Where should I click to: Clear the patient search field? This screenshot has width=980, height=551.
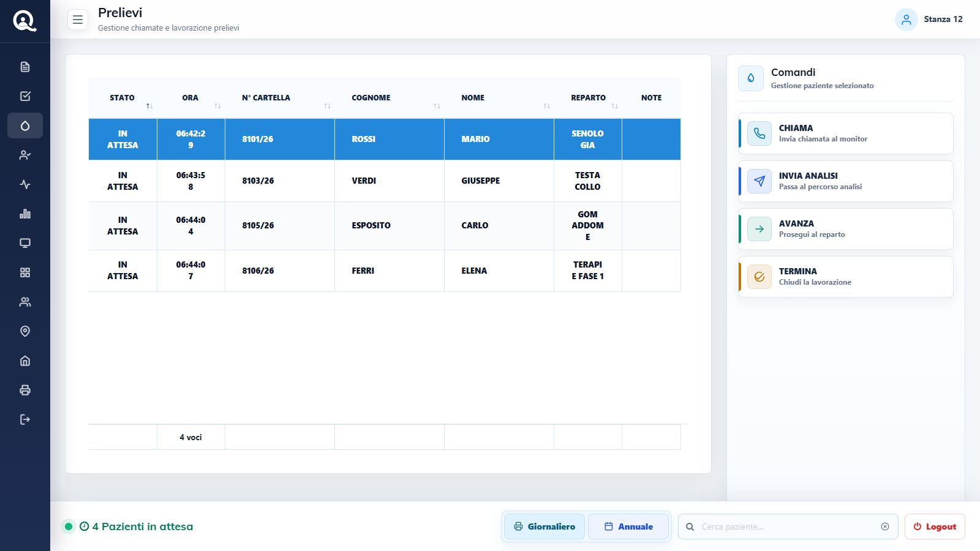885,527
